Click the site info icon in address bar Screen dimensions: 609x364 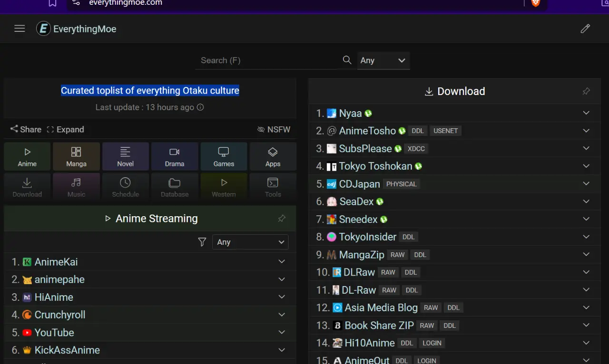point(76,3)
